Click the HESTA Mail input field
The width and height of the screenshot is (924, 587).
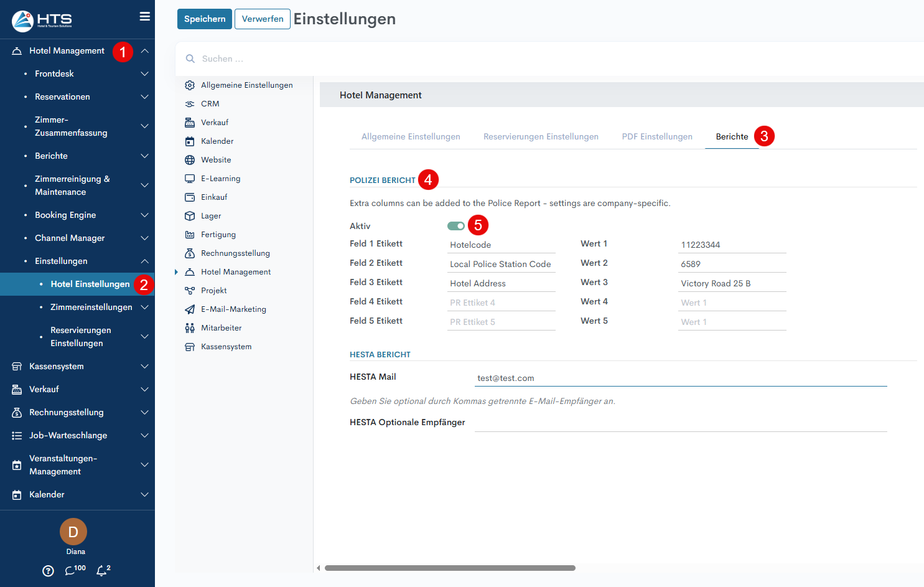click(x=681, y=378)
